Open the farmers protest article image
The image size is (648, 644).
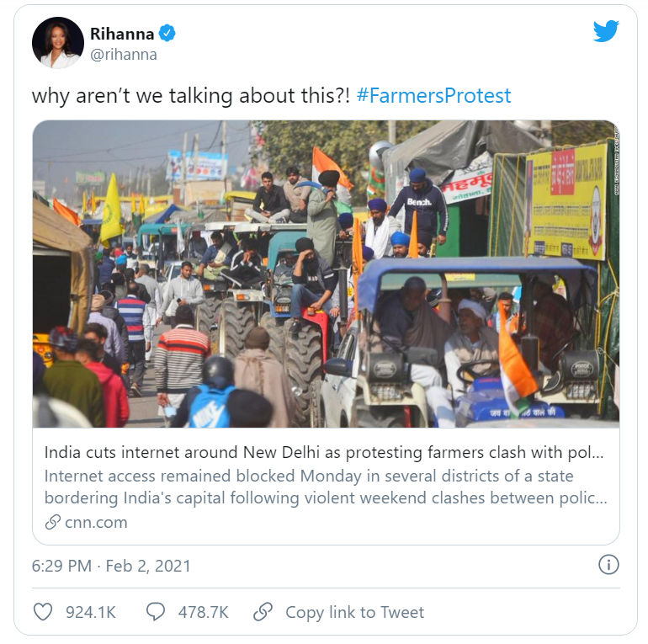(x=326, y=274)
